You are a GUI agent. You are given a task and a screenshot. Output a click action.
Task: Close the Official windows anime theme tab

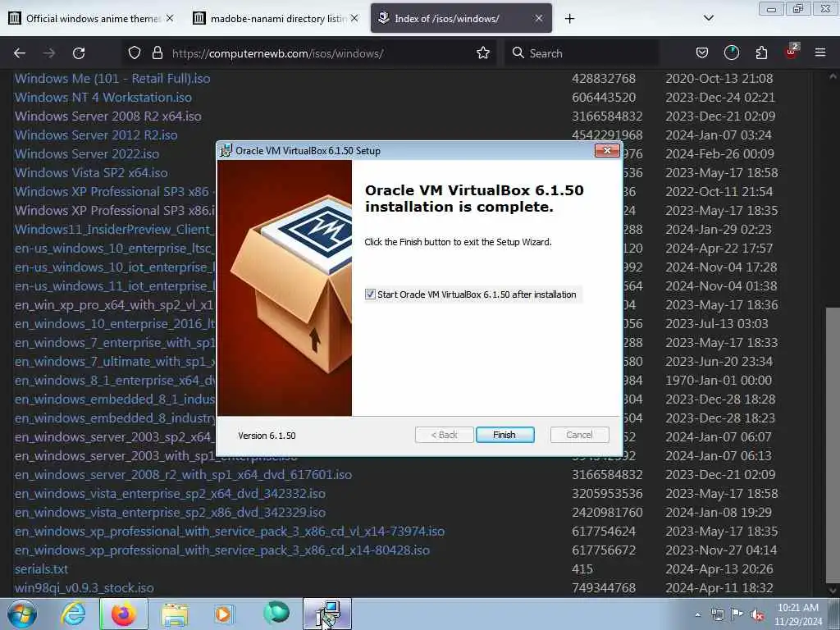click(170, 18)
